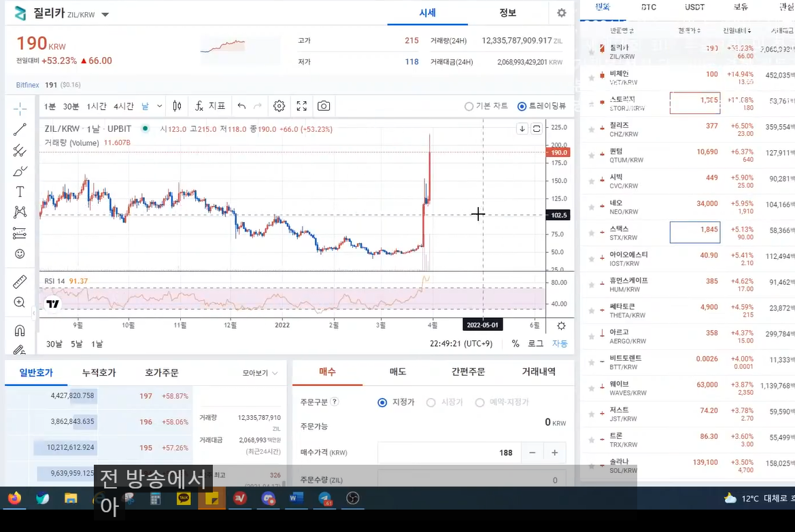This screenshot has width=795, height=532.
Task: Open KakaoTalk from the taskbar
Action: pos(184,499)
